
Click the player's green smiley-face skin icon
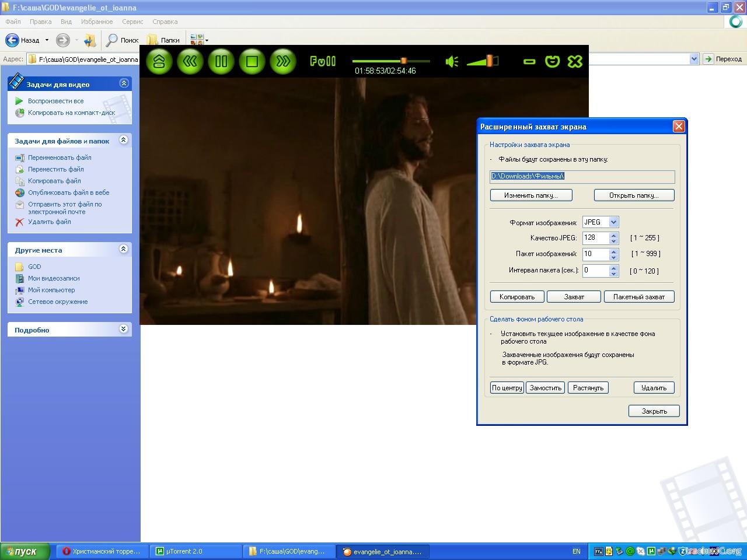(552, 61)
